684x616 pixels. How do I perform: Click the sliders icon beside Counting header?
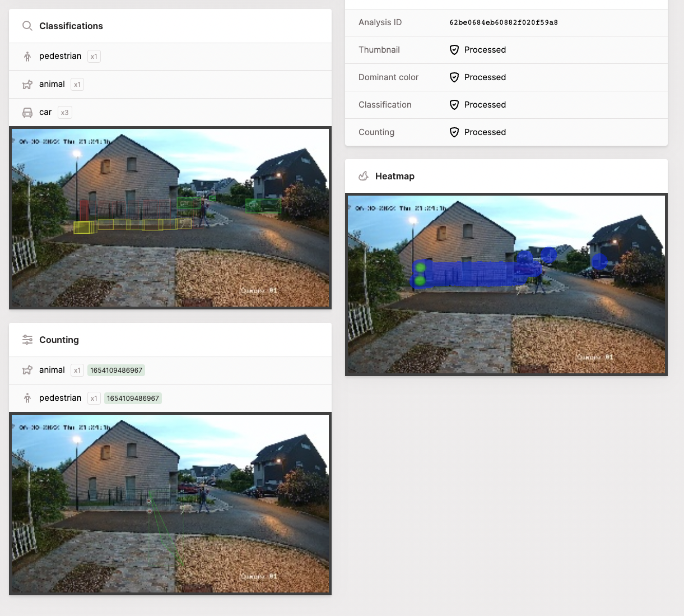27,340
